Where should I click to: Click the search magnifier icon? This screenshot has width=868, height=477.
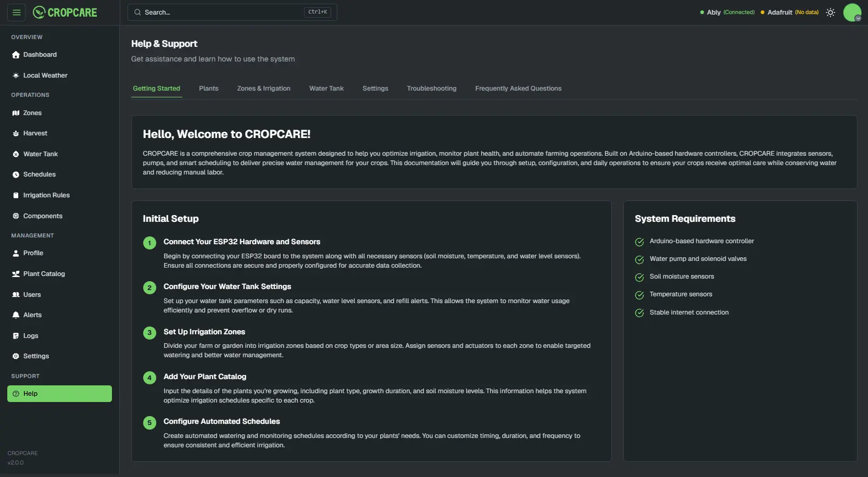[137, 12]
